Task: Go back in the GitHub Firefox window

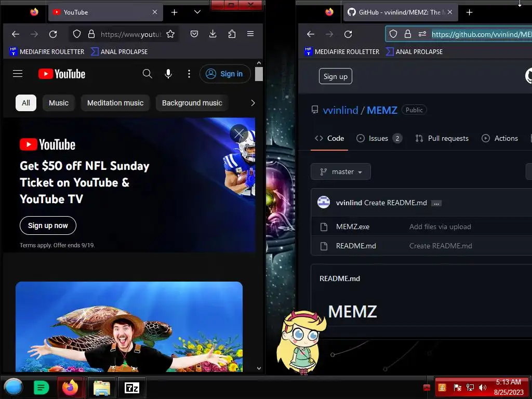Action: pyautogui.click(x=311, y=34)
